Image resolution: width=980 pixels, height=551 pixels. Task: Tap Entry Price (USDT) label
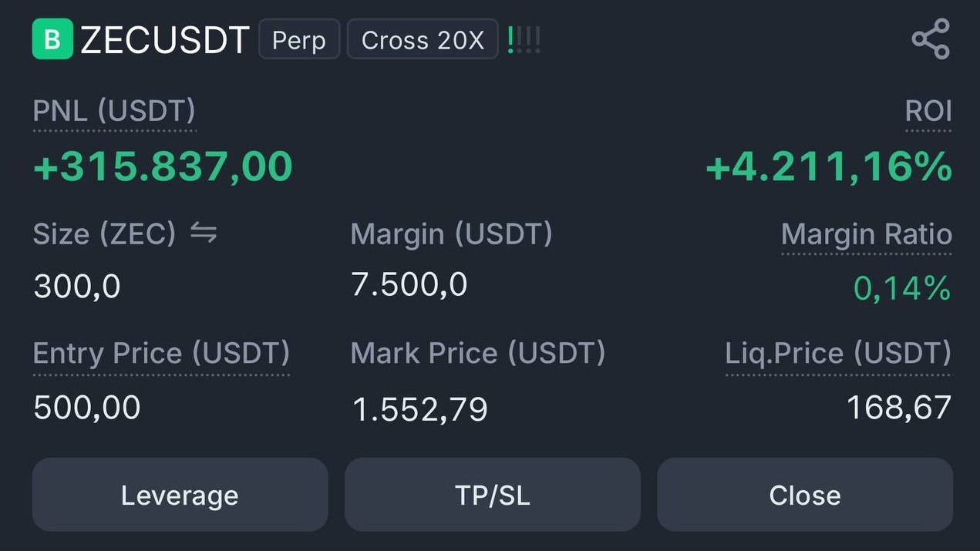[x=161, y=354]
